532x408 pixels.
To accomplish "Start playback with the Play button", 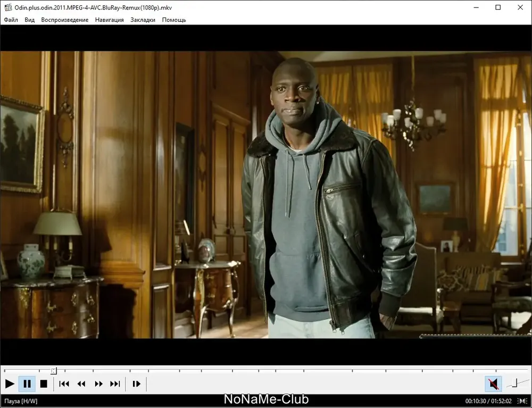I will click(10, 384).
